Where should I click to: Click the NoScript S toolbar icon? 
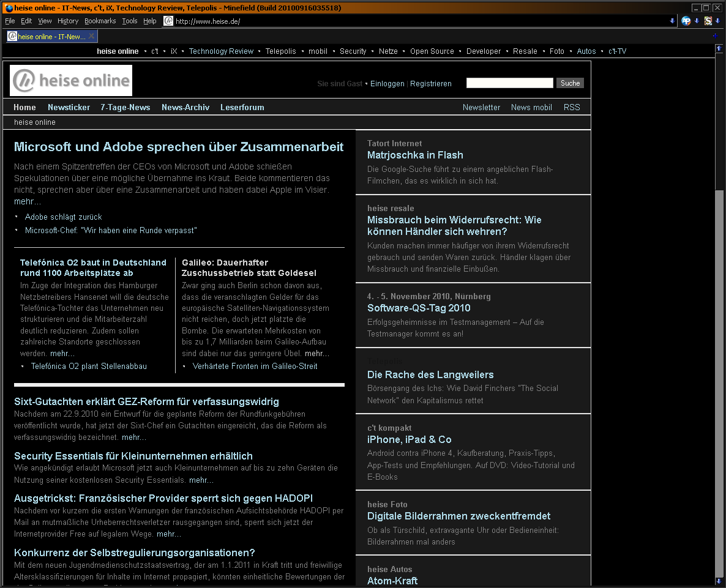(708, 21)
